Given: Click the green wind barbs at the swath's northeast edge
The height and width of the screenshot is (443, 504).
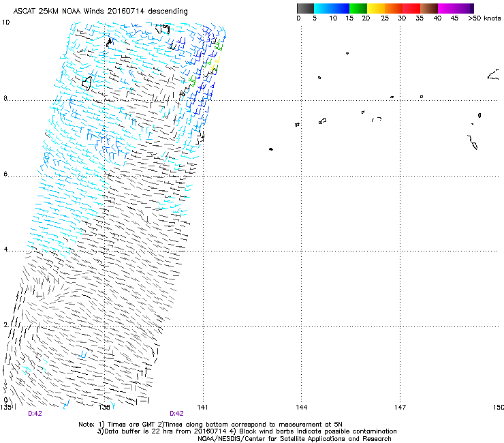Looking at the screenshot, I should [219, 45].
